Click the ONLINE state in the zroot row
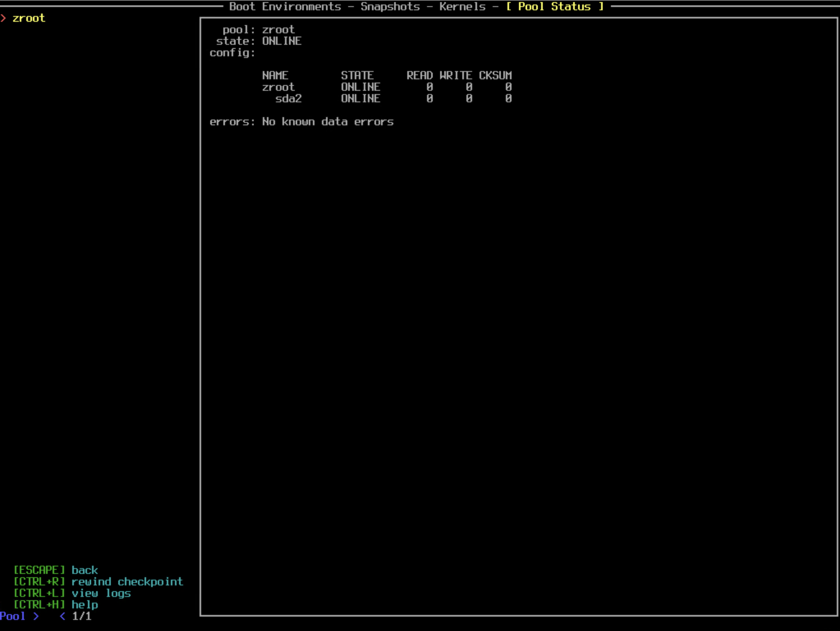 click(360, 87)
